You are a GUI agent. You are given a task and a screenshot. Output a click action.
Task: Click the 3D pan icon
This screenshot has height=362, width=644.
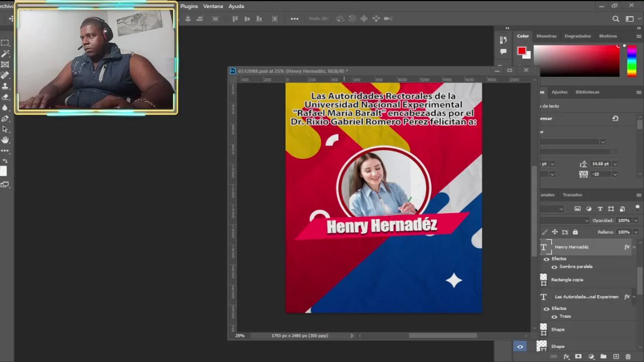364,19
